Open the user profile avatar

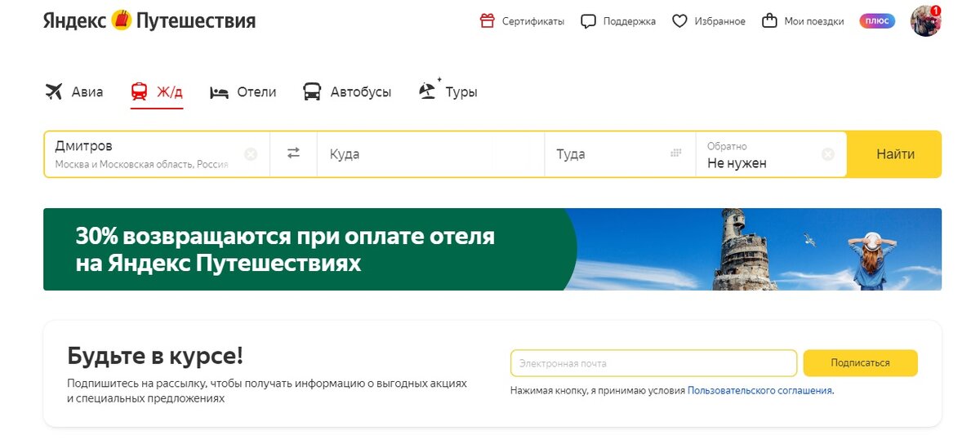pyautogui.click(x=925, y=21)
